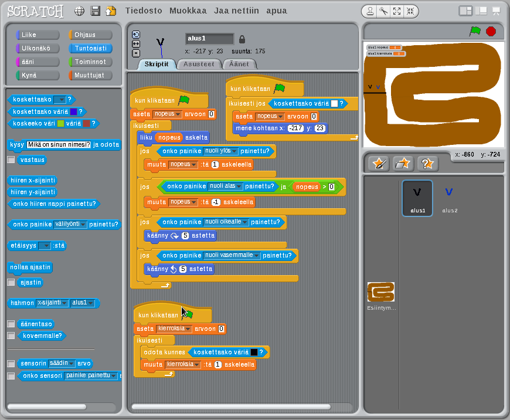Toggle the sensorin arvo checkbox
Screen dimensions: 510x420
point(11,363)
